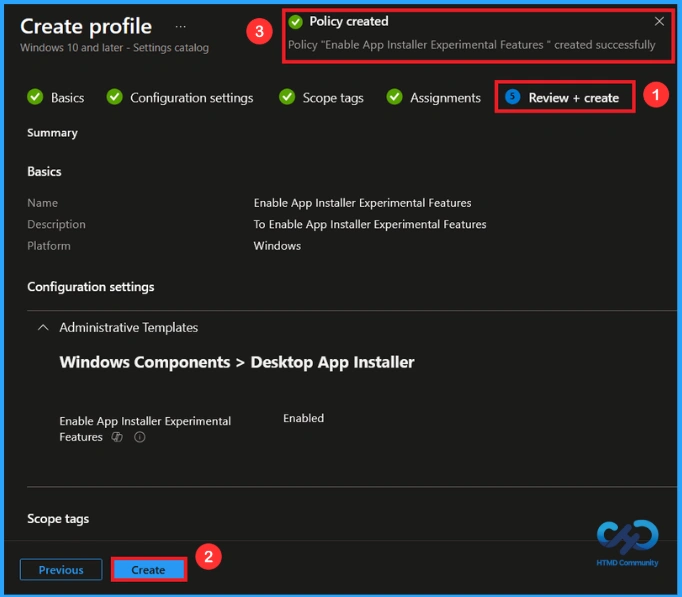Click the Create button
The height and width of the screenshot is (597, 682).
point(148,570)
